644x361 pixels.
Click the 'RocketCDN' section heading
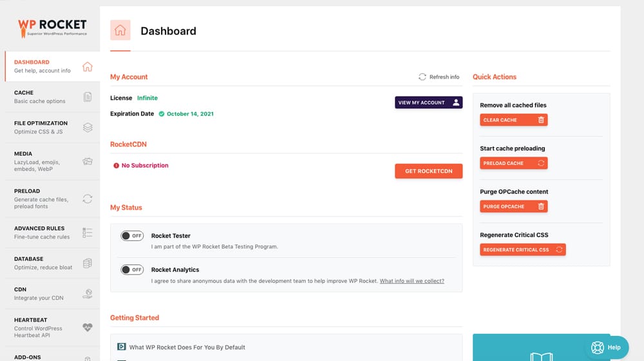pyautogui.click(x=128, y=144)
